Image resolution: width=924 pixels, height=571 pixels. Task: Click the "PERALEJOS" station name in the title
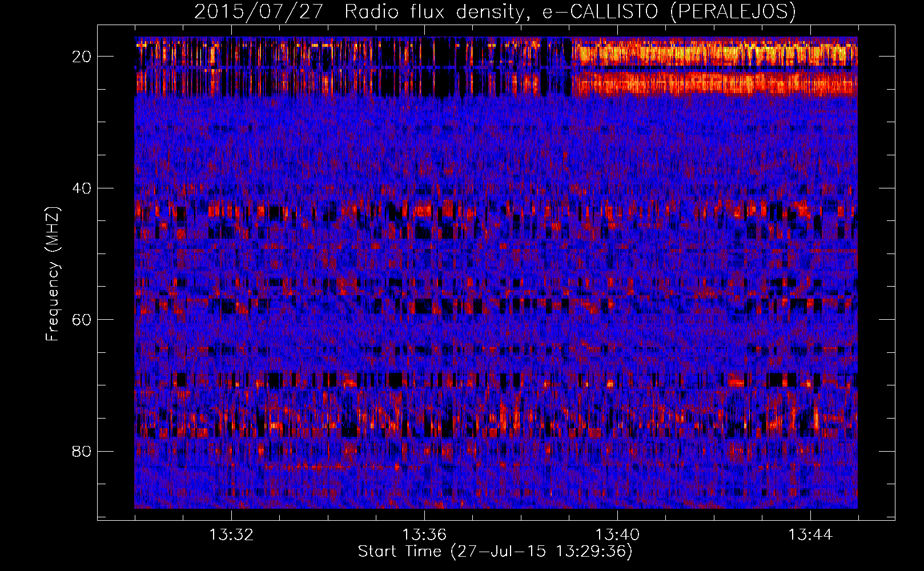coord(733,11)
